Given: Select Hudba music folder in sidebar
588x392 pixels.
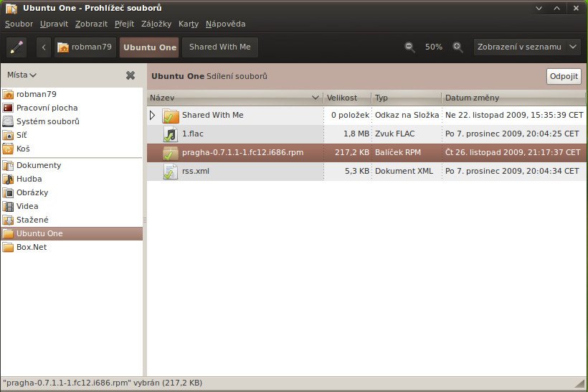Looking at the screenshot, I should tap(29, 179).
